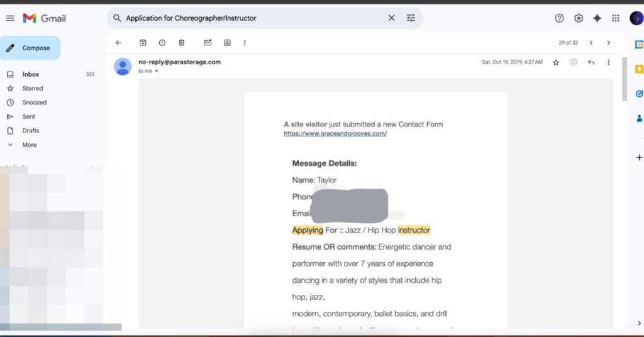Click the Report spam icon
This screenshot has height=337, width=644.
162,43
